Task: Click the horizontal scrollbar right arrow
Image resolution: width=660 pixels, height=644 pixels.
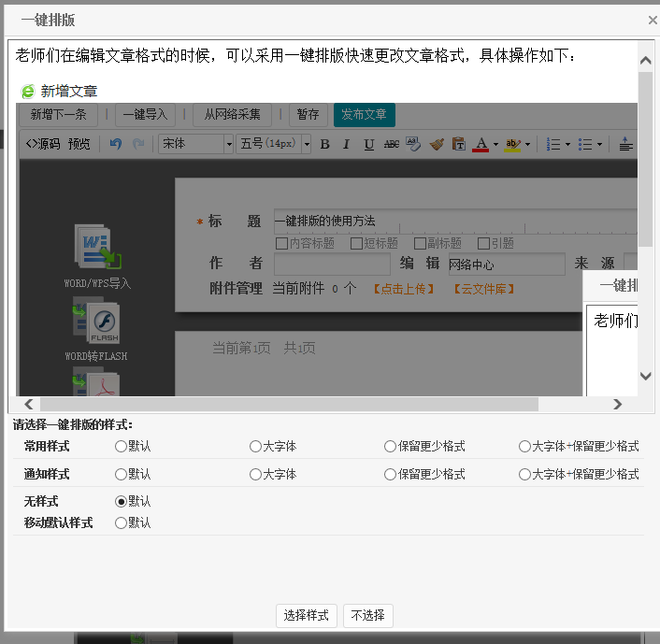Action: 617,404
